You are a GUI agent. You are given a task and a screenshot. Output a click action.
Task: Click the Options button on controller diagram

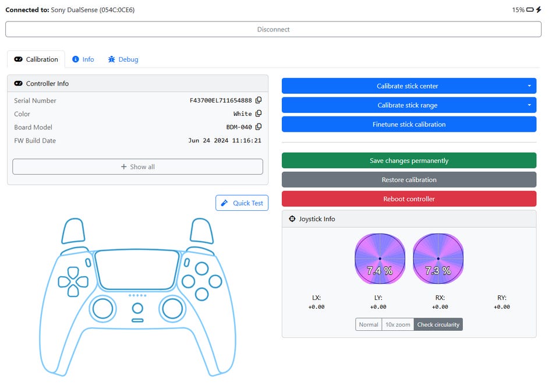tap(187, 263)
